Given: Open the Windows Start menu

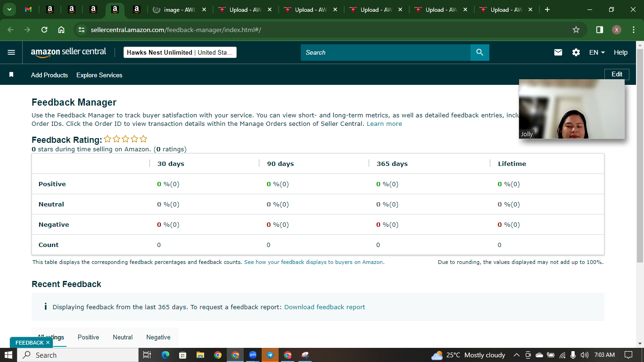Looking at the screenshot, I should tap(8, 355).
